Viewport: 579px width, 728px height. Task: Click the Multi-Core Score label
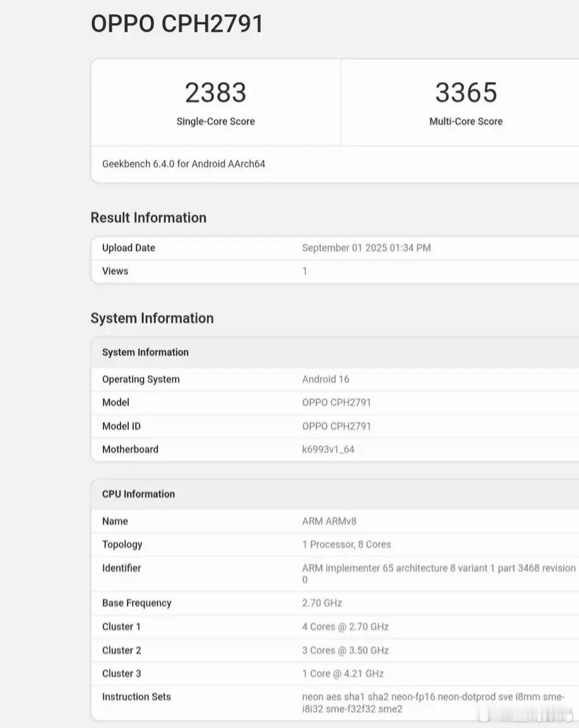pos(466,121)
